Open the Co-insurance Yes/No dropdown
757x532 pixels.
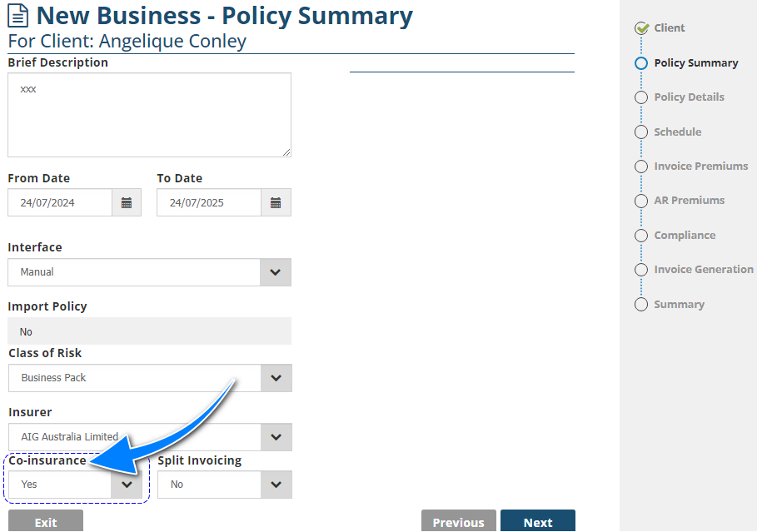pyautogui.click(x=127, y=485)
